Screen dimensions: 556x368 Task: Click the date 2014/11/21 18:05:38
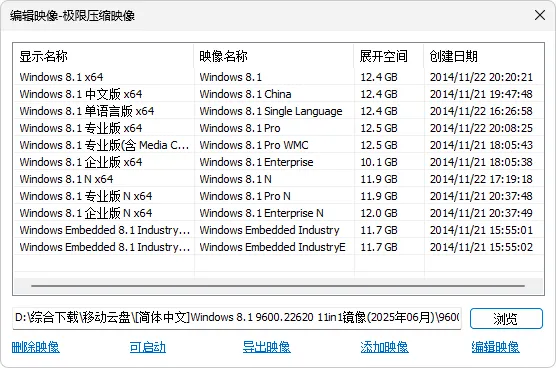[x=481, y=162]
